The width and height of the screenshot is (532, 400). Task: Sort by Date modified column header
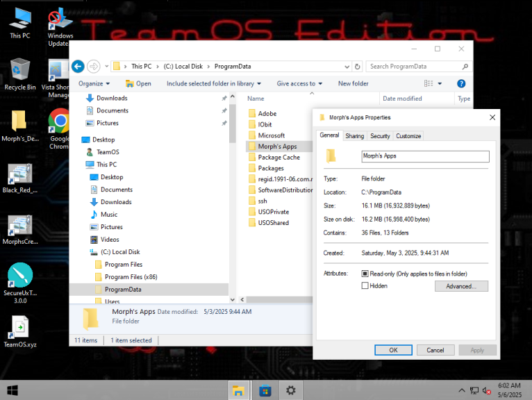[402, 99]
